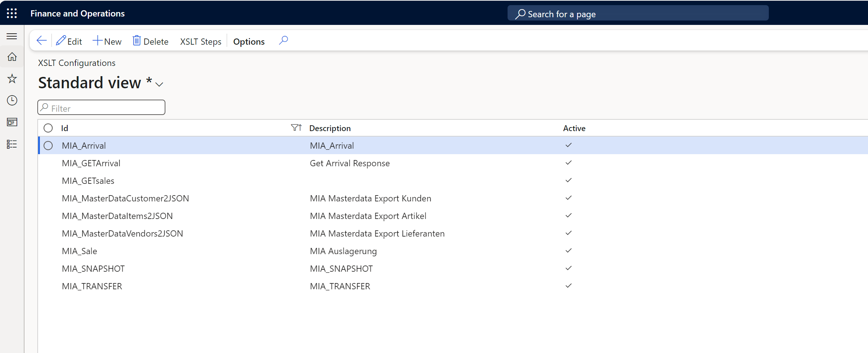868x353 pixels.
Task: Open Workspaces icon in the sidebar
Action: pyautogui.click(x=12, y=122)
